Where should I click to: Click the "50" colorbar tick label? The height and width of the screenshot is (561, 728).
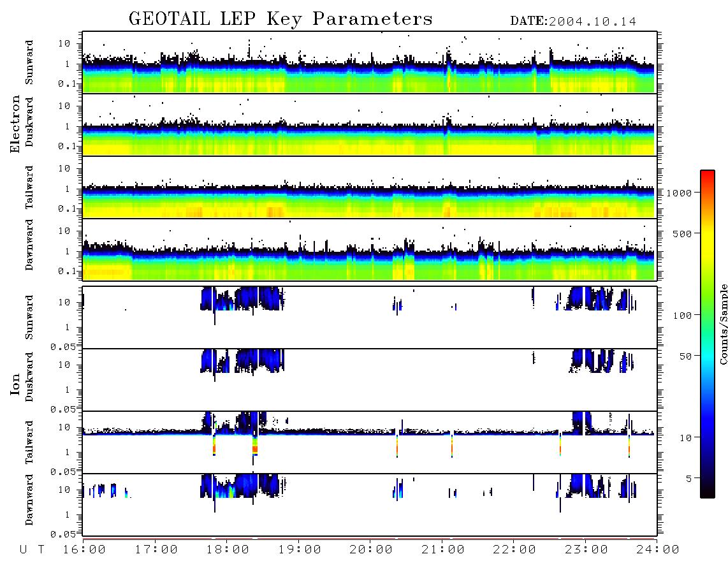[685, 356]
